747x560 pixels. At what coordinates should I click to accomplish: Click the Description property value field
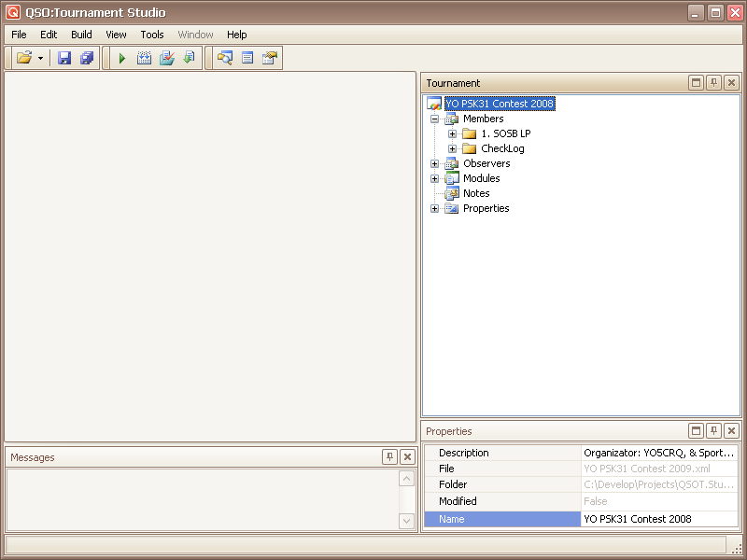pos(658,453)
